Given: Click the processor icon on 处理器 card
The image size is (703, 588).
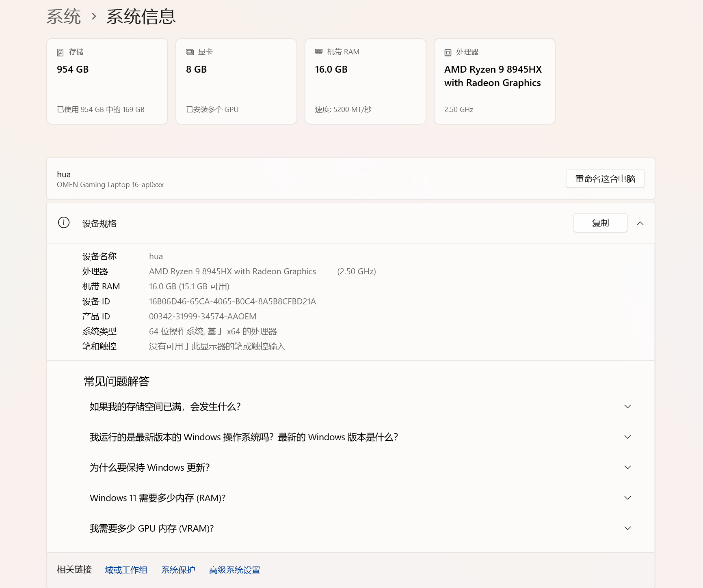Looking at the screenshot, I should 448,52.
